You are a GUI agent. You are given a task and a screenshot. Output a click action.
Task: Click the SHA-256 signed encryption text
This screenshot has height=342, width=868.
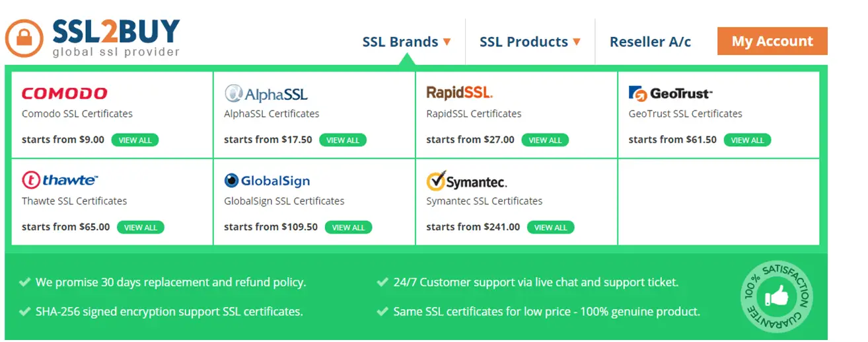[169, 312]
